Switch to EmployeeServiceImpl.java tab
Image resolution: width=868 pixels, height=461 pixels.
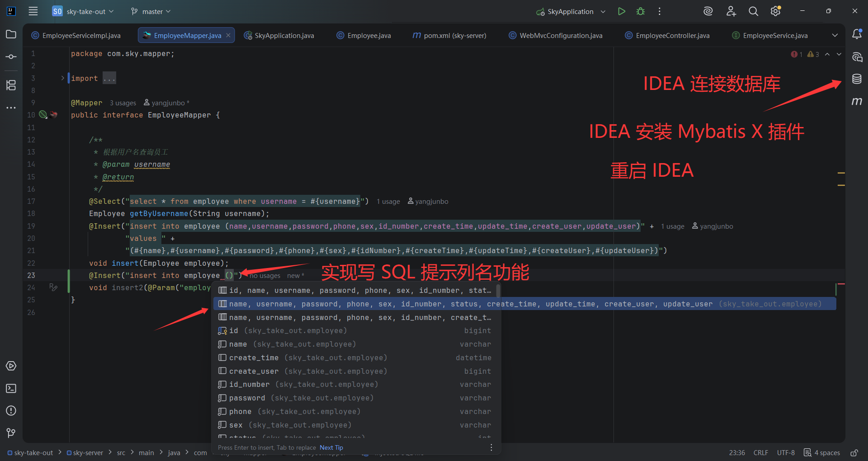pyautogui.click(x=76, y=35)
